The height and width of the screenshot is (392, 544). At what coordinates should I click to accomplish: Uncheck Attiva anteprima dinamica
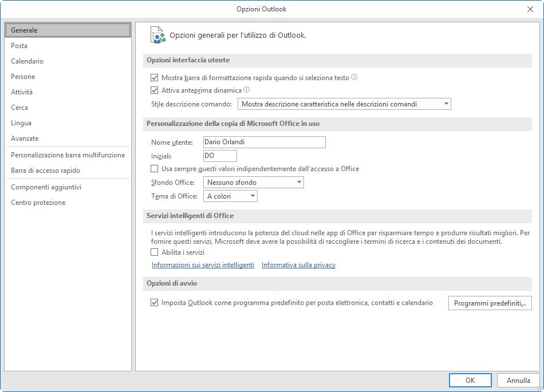[x=154, y=90]
